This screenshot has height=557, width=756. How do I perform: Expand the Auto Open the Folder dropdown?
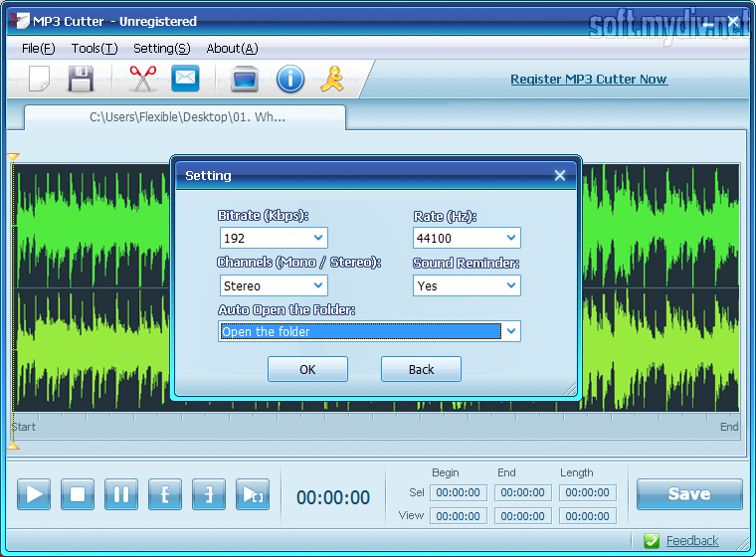(x=369, y=331)
